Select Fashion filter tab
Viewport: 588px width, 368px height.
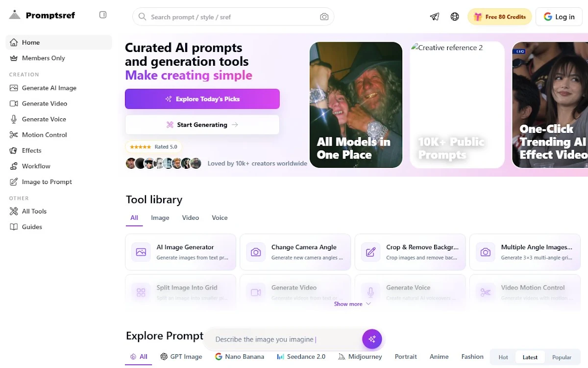(472, 357)
